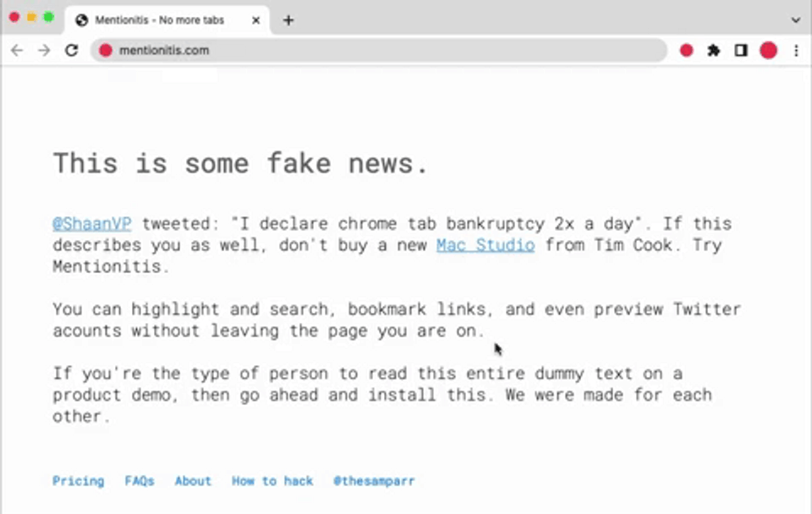The height and width of the screenshot is (514, 812).
Task: Reload the mentionitis.com page
Action: click(x=71, y=50)
